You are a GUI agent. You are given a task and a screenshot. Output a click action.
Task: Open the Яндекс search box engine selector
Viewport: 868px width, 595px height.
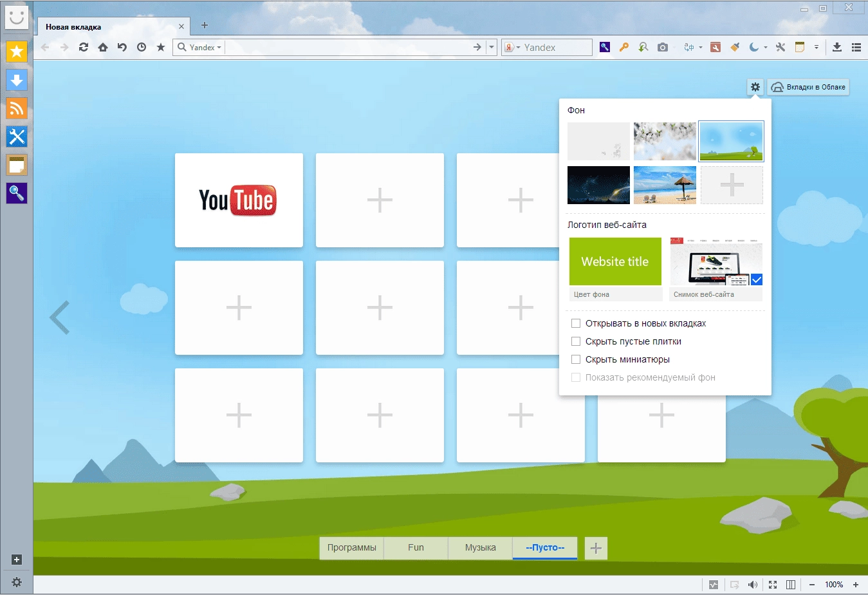(512, 47)
